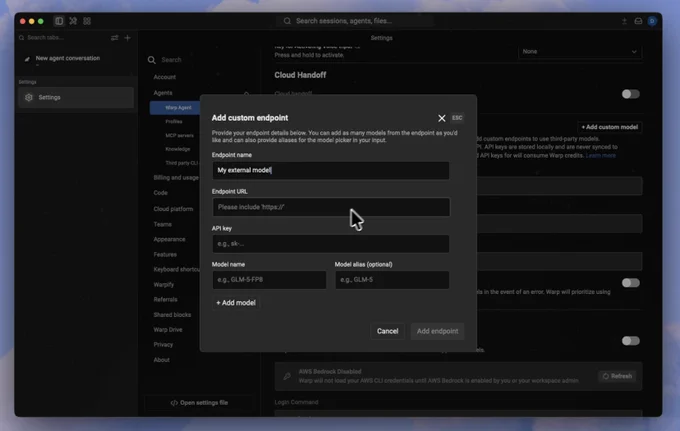Click the Endpoint URL input field
680x431 pixels.
pos(331,207)
